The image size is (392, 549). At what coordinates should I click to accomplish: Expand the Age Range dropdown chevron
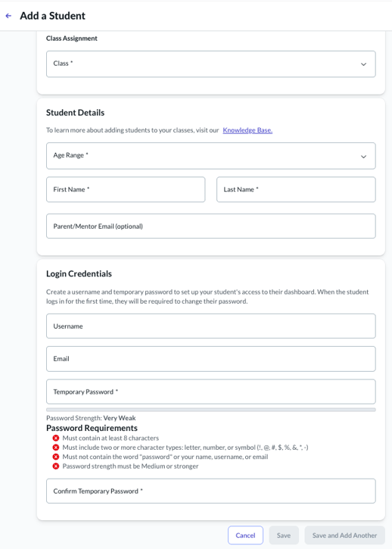pos(364,157)
